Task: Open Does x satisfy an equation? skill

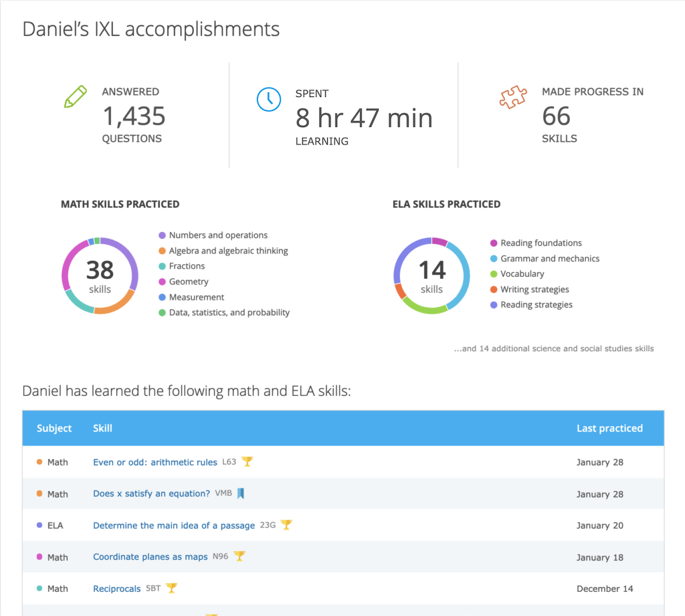Action: pos(152,494)
